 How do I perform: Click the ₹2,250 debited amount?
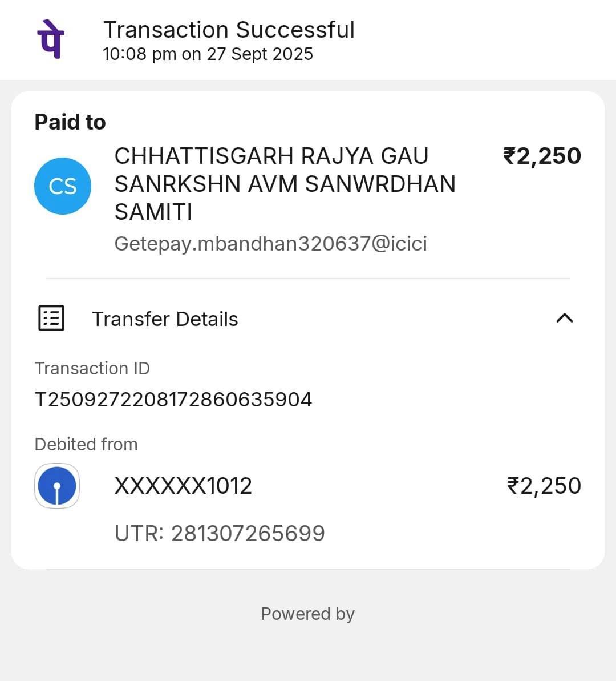pos(544,486)
